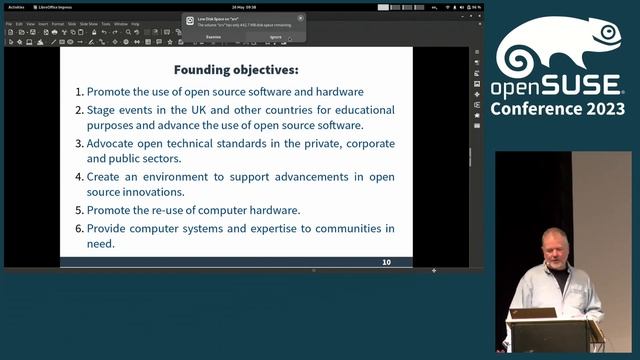Click the Open file toolbar icon
Viewport: 640px width, 360px height.
coord(21,32)
